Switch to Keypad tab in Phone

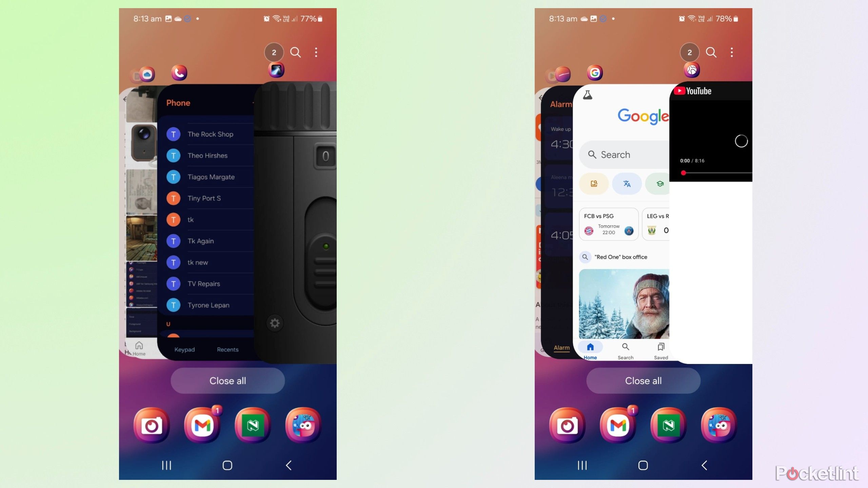pyautogui.click(x=184, y=349)
